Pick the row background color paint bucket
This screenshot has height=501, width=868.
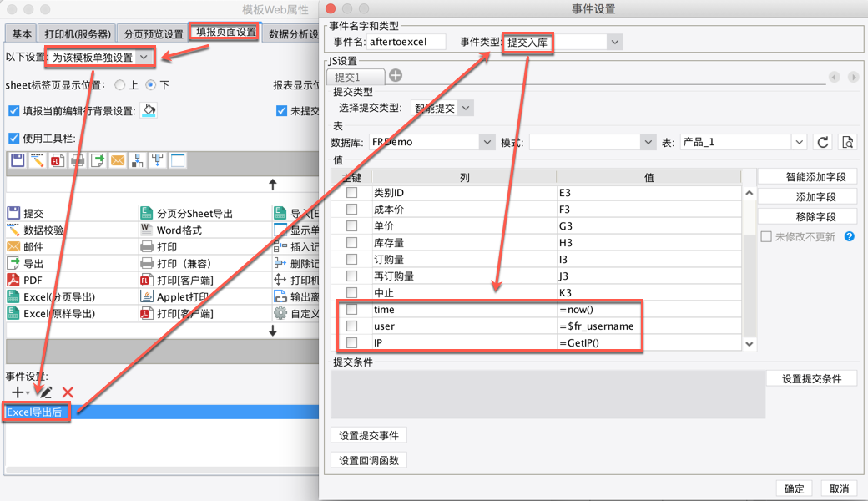[149, 110]
